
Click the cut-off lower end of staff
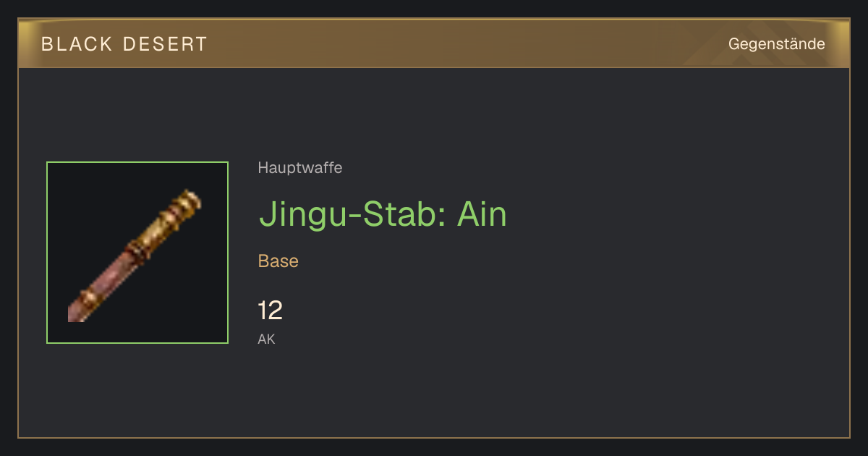74,313
